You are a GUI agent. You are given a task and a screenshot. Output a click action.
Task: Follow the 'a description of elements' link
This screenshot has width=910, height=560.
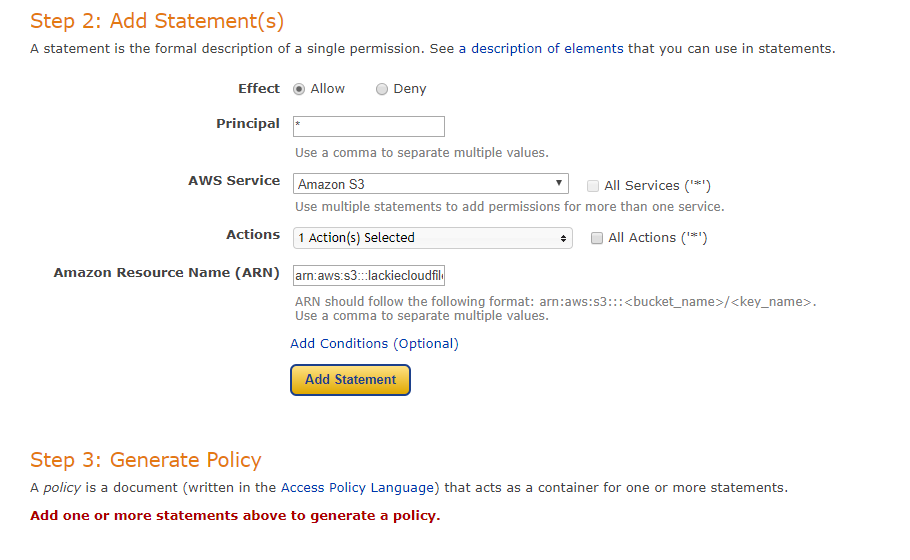541,48
